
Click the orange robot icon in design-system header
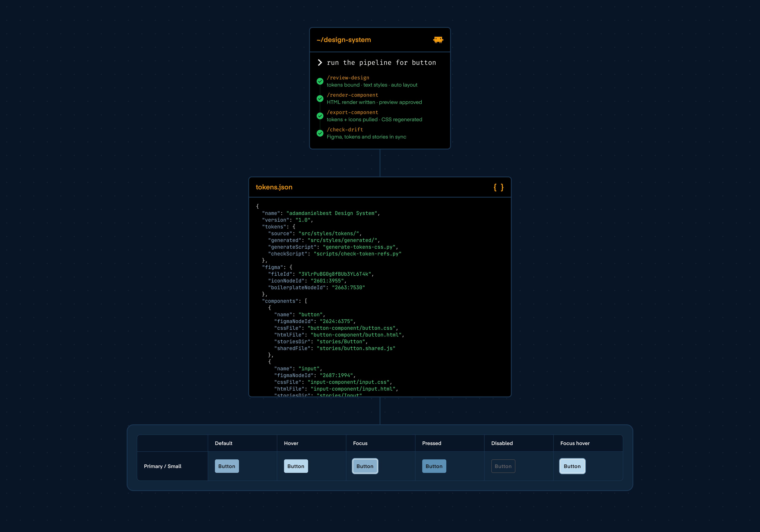[x=438, y=40]
